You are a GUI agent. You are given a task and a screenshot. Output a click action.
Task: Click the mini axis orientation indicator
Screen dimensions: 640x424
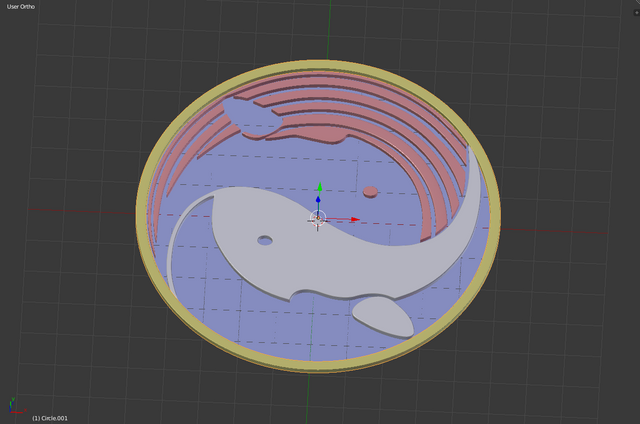[16, 406]
